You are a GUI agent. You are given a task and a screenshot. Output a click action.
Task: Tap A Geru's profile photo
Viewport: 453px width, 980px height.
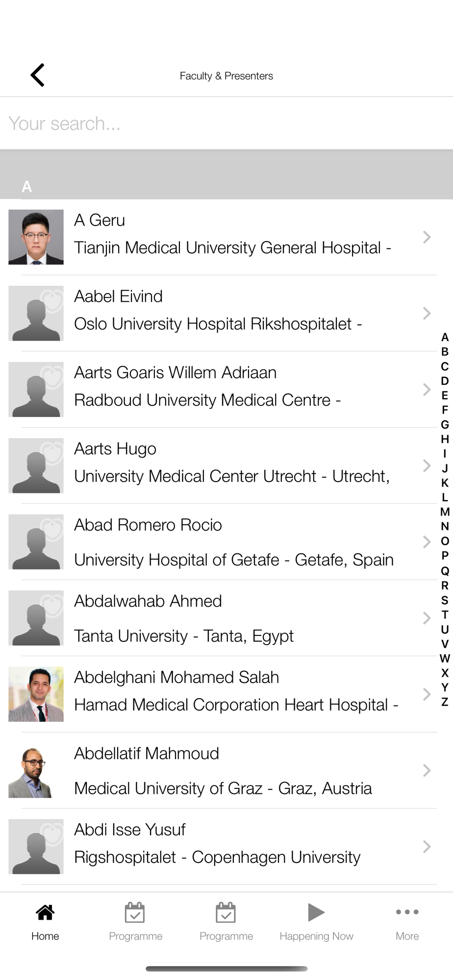pos(36,237)
